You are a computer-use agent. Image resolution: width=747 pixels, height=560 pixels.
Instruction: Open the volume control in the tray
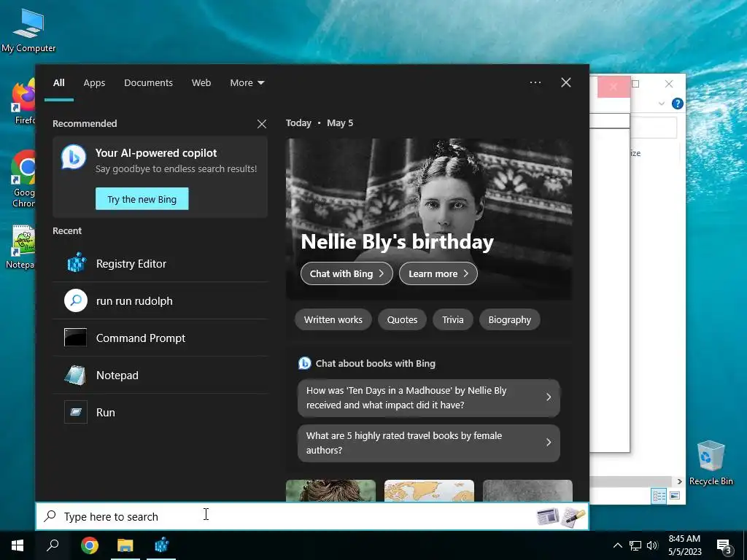coord(652,545)
